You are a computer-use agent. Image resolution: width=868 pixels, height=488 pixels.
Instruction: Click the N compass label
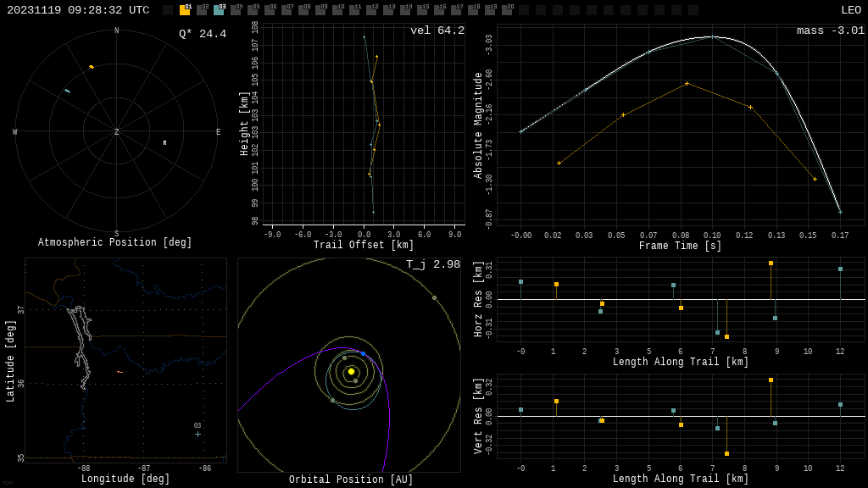tap(116, 30)
